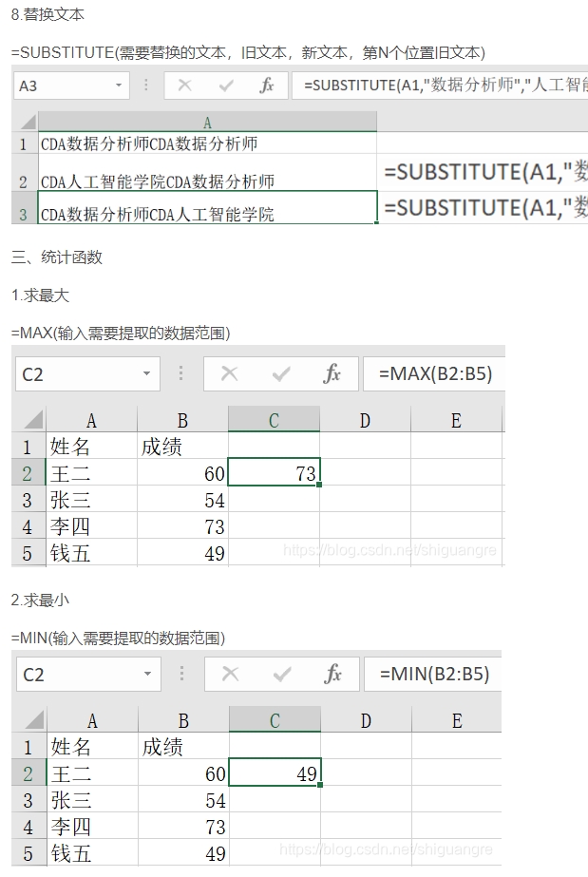Select cell C2 showing 49 in MIN sheet
Viewport: 588px width, 877px height.
tap(275, 773)
